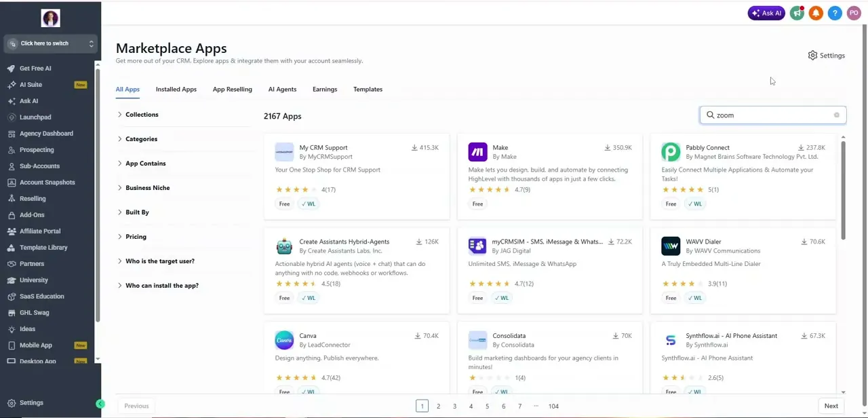Open Affiliate Portal sidebar item
The image size is (868, 418).
(40, 231)
